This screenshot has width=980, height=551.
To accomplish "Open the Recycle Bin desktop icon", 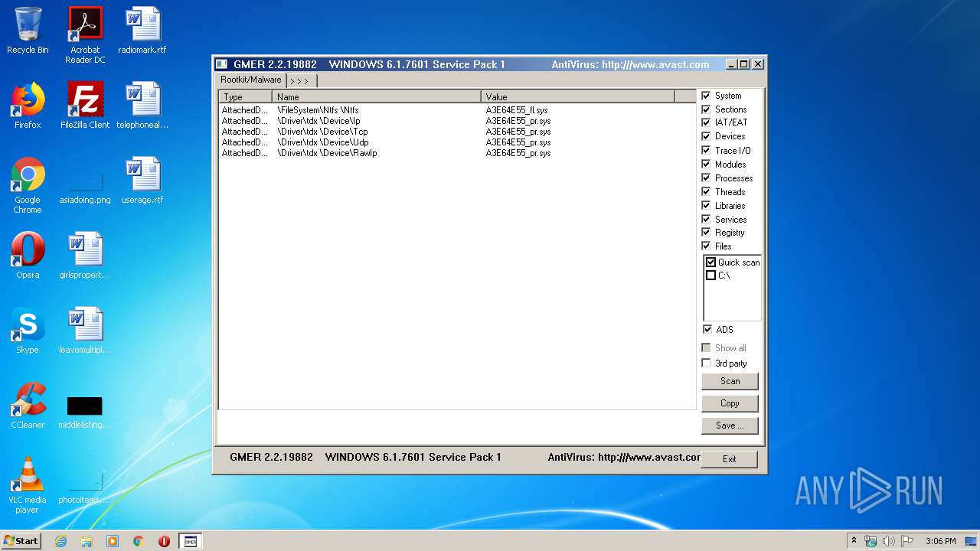I will pyautogui.click(x=28, y=31).
